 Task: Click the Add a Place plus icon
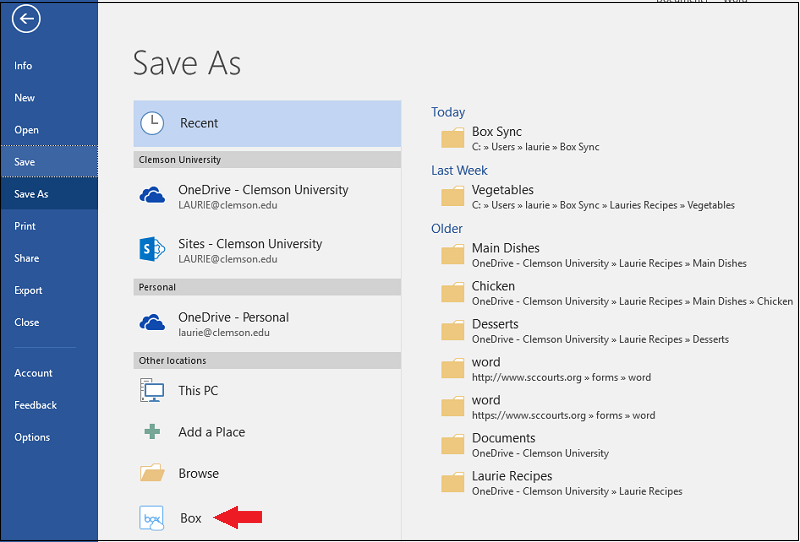[152, 432]
